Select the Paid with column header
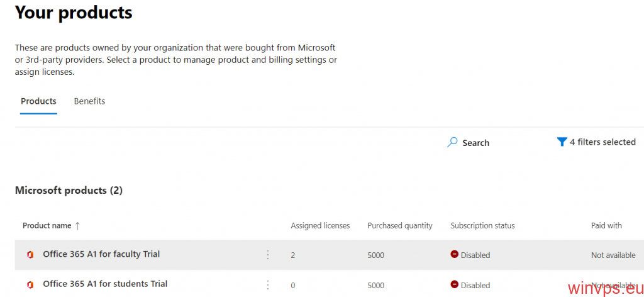 tap(606, 226)
